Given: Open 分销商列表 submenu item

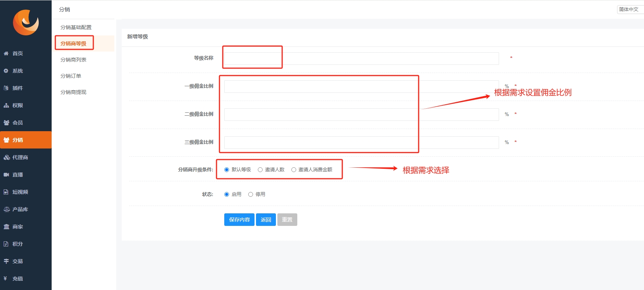Looking at the screenshot, I should (73, 60).
